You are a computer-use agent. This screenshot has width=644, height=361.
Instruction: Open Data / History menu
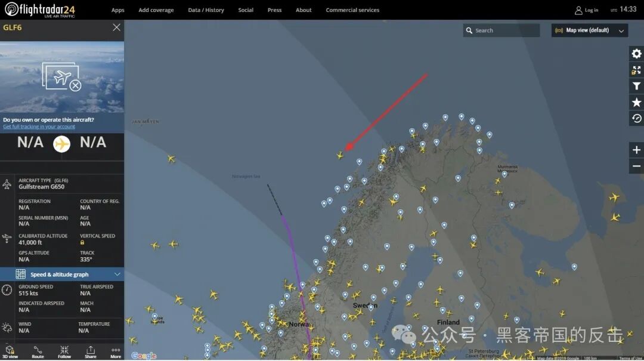(x=206, y=10)
